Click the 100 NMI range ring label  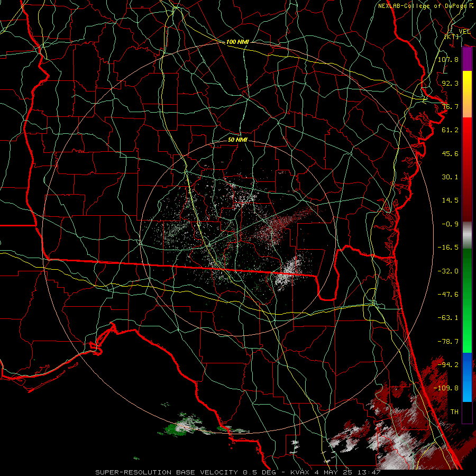[237, 42]
